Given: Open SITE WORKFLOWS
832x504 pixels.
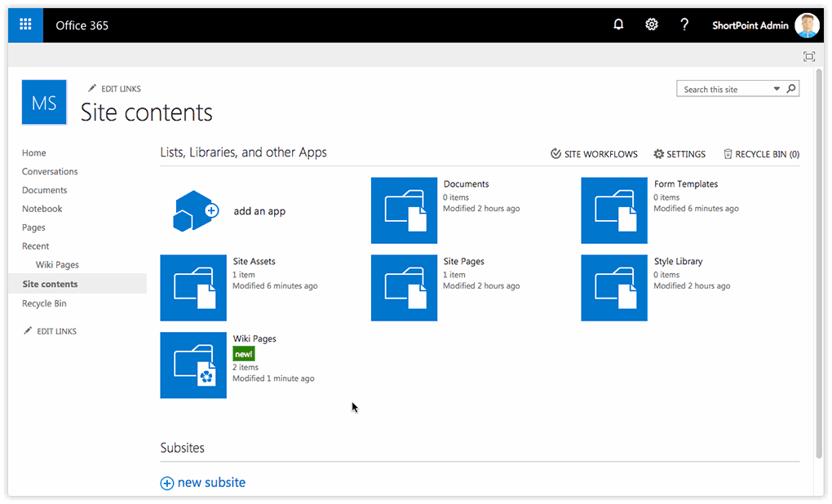Looking at the screenshot, I should (595, 154).
